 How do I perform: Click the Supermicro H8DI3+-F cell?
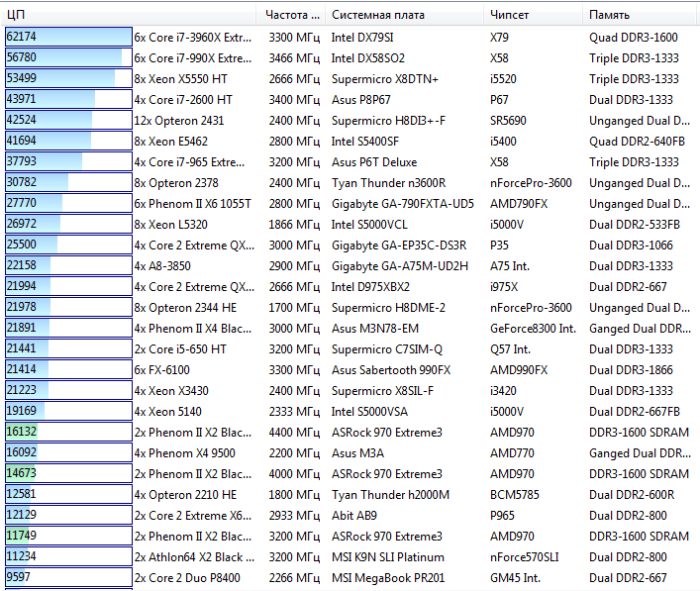coord(388,121)
